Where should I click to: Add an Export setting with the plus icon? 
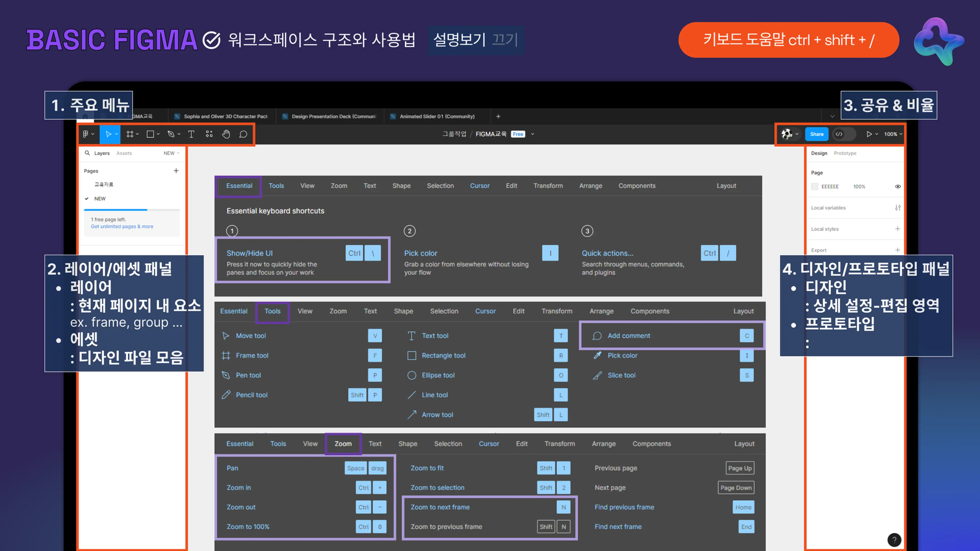point(898,250)
